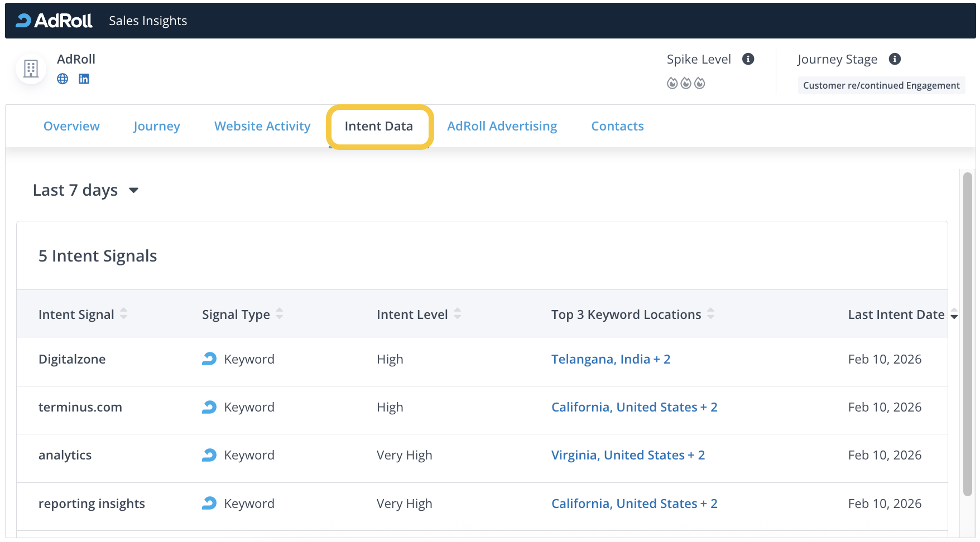
Task: Click the vertical scrollbar of the table
Action: point(967,335)
